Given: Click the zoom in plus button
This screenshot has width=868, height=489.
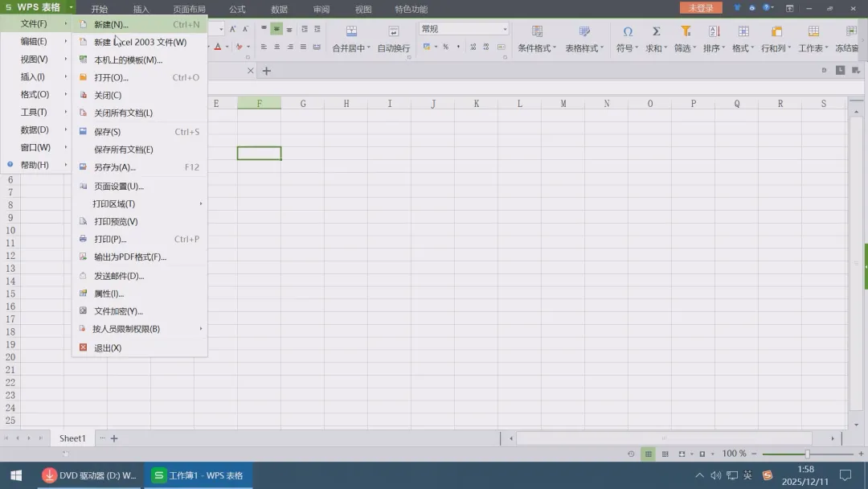Looking at the screenshot, I should (861, 454).
